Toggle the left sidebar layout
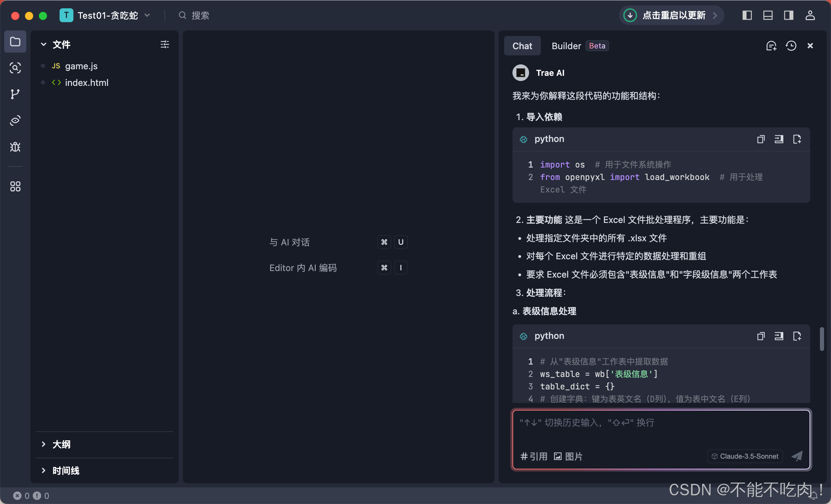The height and width of the screenshot is (504, 831). pos(747,15)
